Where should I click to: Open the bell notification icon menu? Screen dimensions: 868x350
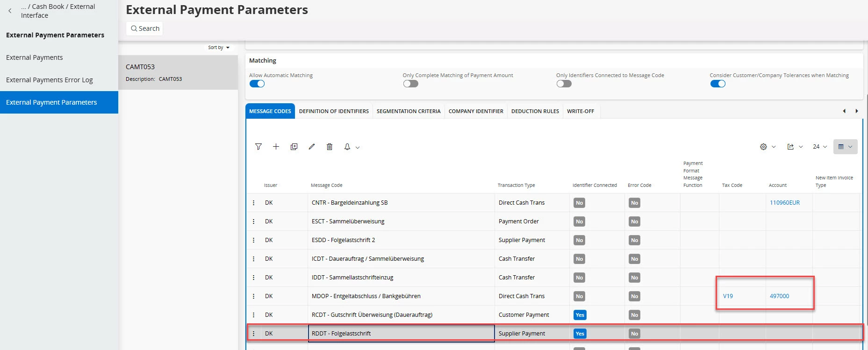(x=351, y=147)
